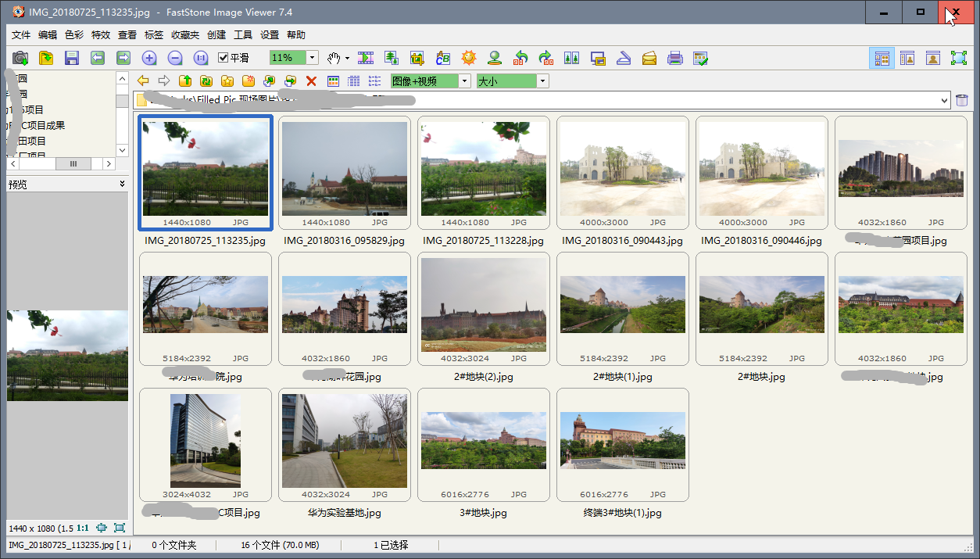This screenshot has width=980, height=559.
Task: Rotate the image left 90 degrees
Action: point(520,58)
